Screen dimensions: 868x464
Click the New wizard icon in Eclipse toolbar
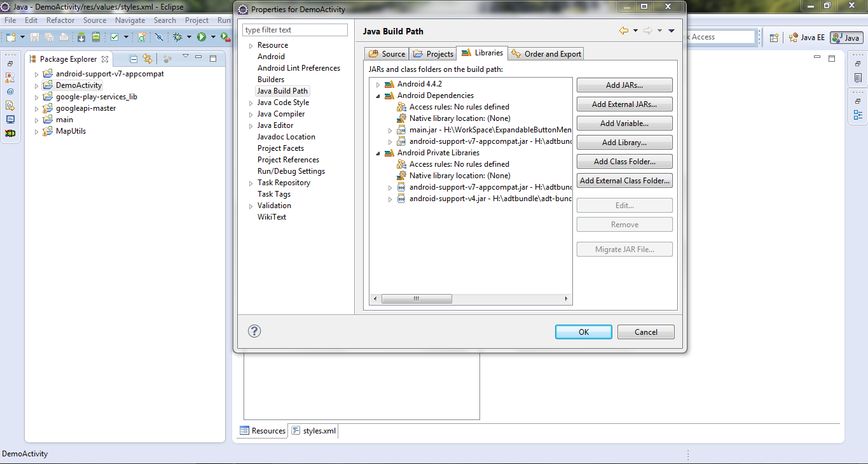(11, 37)
